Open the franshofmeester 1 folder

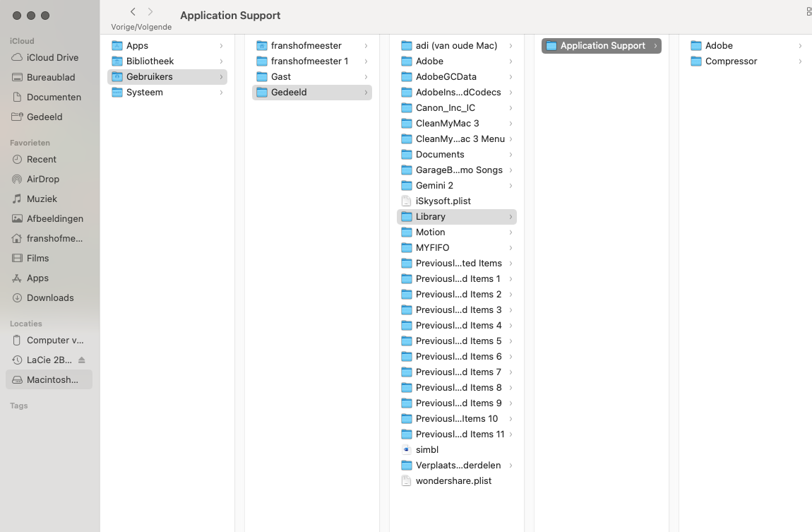[312, 61]
